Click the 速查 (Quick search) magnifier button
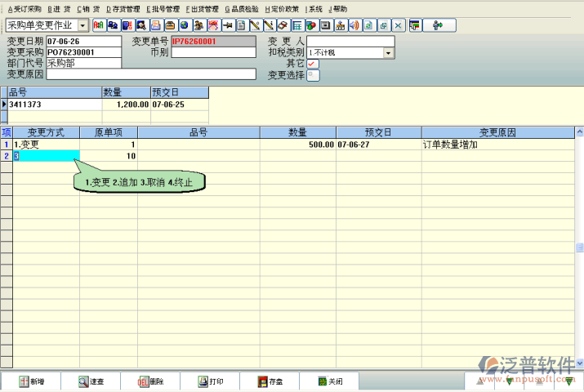 [84, 381]
